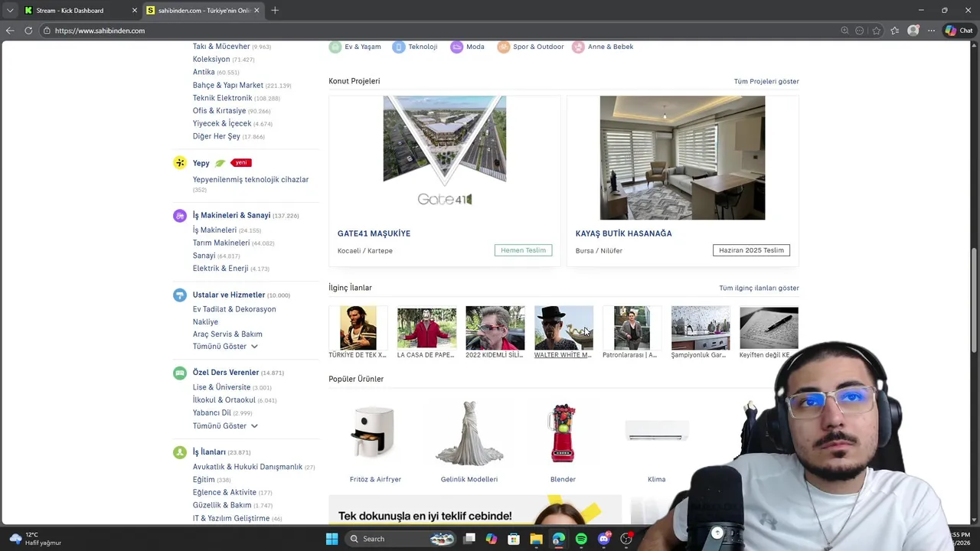This screenshot has height=551, width=980.
Task: Click the Moda category icon
Action: (x=457, y=47)
